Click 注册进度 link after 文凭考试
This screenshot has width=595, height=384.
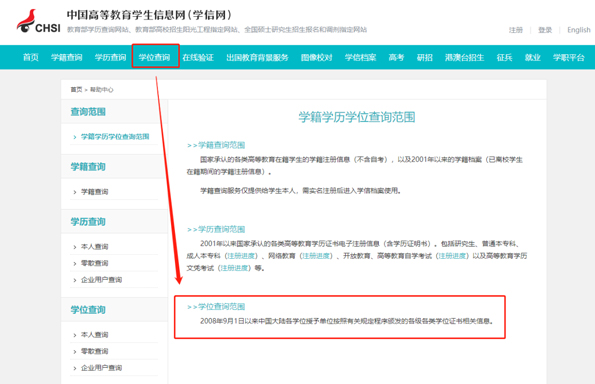pos(234,268)
